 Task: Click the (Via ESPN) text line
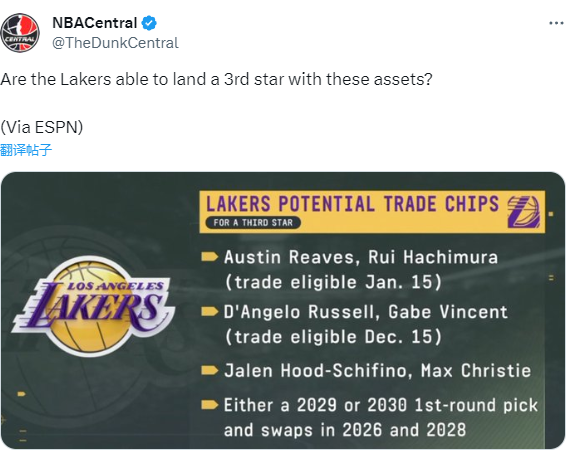click(42, 127)
